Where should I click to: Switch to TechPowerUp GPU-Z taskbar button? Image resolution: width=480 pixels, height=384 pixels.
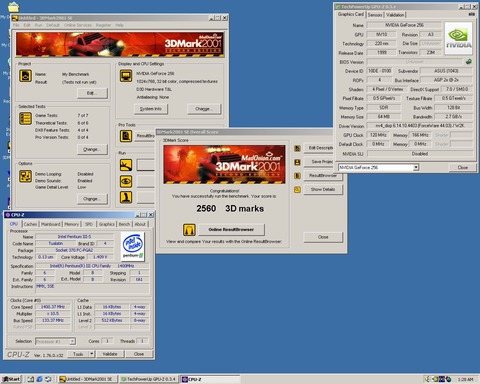[148, 379]
